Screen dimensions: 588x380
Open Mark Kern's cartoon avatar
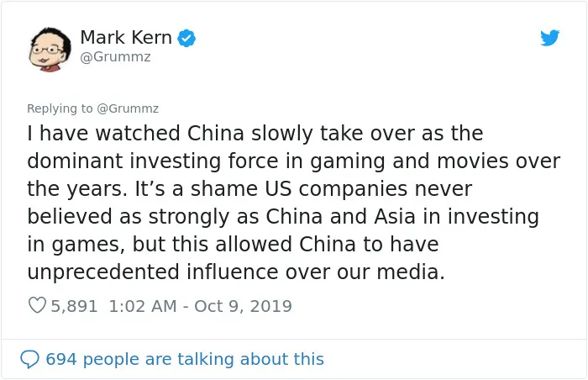click(50, 50)
